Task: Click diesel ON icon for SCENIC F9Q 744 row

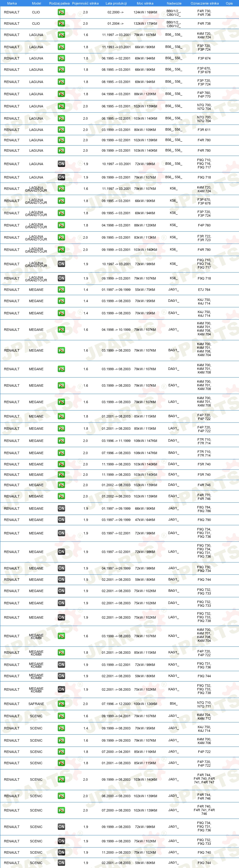Action: [x=61, y=863]
